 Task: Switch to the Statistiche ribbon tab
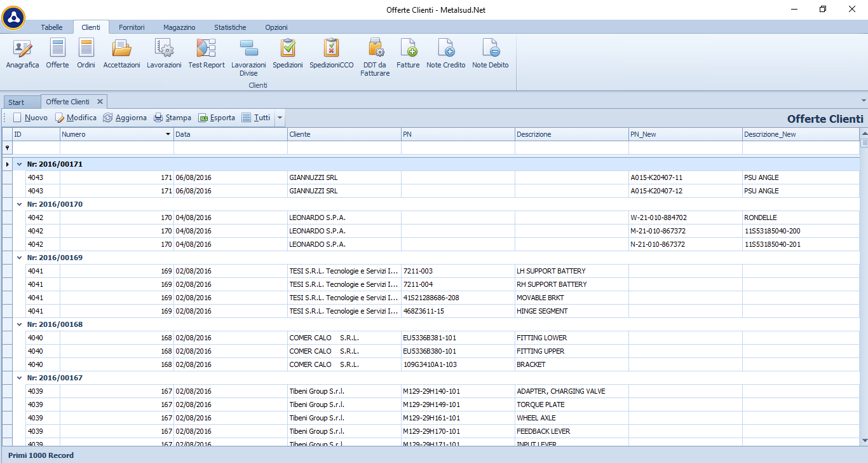click(x=230, y=27)
